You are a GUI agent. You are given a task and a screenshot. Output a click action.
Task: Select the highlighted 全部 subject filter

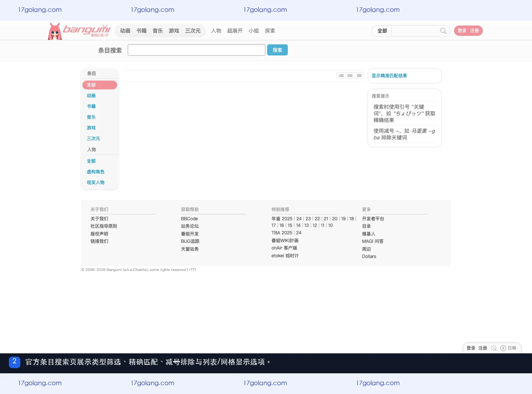(x=100, y=85)
